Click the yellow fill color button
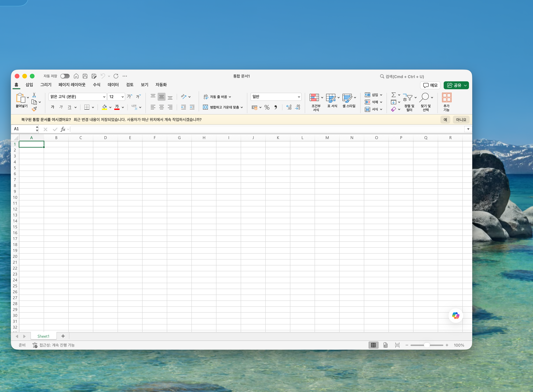Viewport: 533px width, 392px height. coord(104,107)
